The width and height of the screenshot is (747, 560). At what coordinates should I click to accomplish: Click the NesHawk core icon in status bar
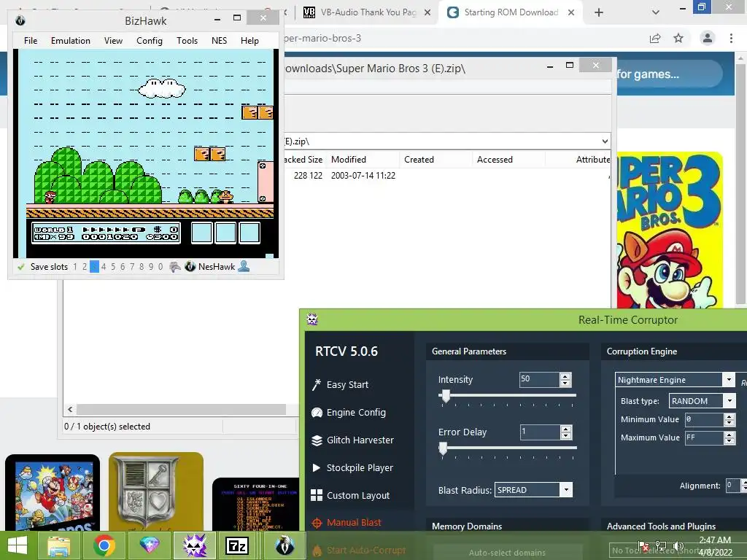click(190, 267)
